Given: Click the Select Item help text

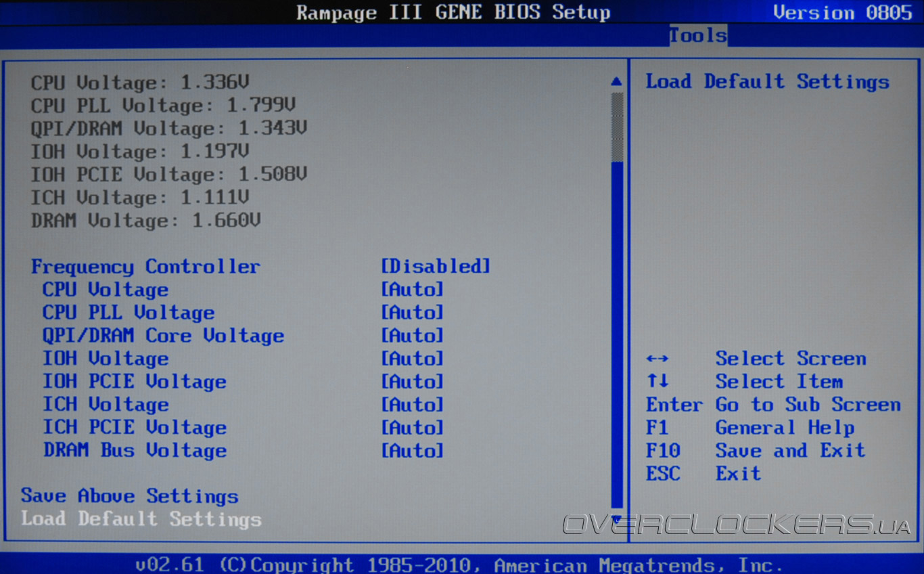Looking at the screenshot, I should [779, 382].
